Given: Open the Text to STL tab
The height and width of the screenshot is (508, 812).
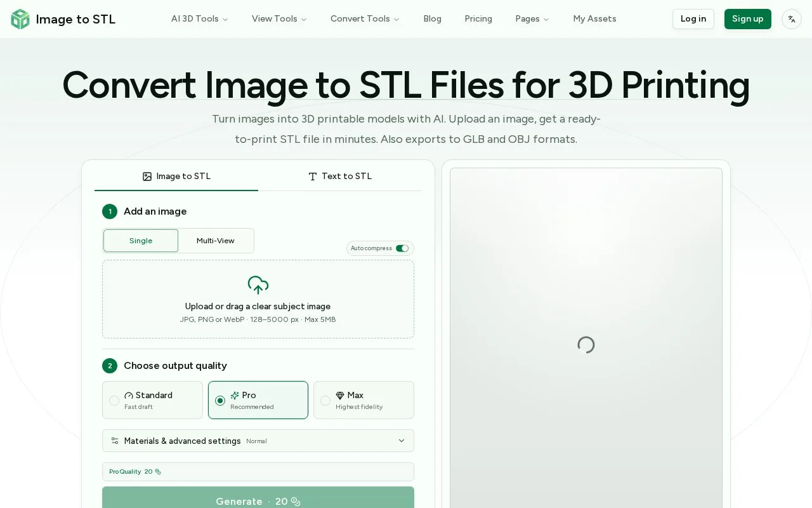Looking at the screenshot, I should click(340, 177).
